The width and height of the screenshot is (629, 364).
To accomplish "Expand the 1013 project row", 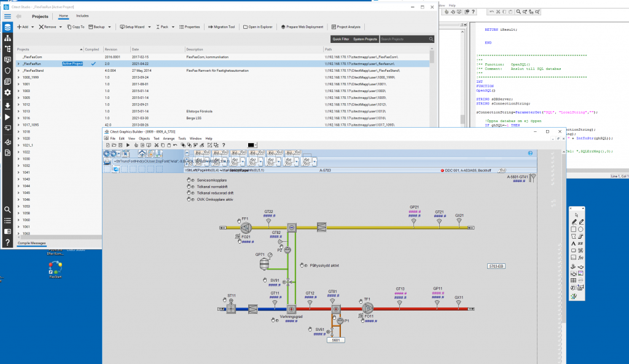I will 18,112.
